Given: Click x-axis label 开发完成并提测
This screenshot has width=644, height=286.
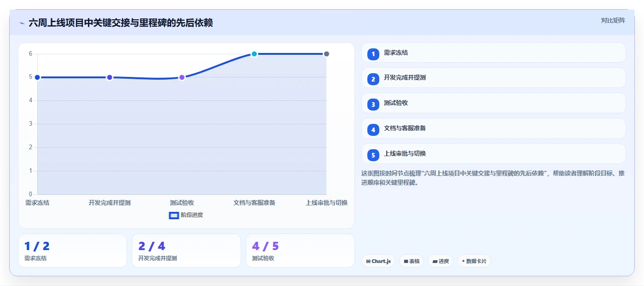Looking at the screenshot, I should pyautogui.click(x=110, y=203).
